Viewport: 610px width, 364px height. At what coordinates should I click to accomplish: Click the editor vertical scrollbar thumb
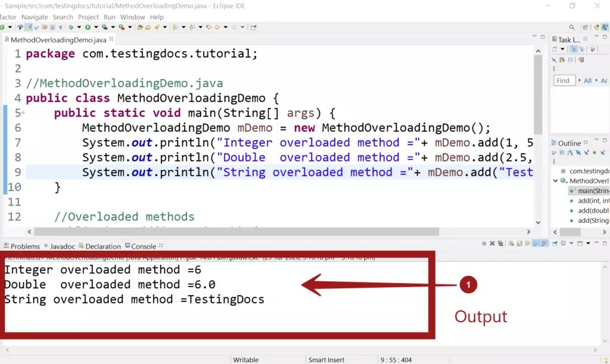click(x=538, y=95)
